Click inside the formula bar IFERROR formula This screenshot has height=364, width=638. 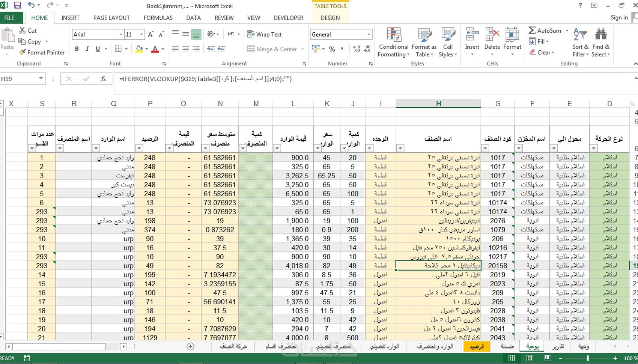205,79
